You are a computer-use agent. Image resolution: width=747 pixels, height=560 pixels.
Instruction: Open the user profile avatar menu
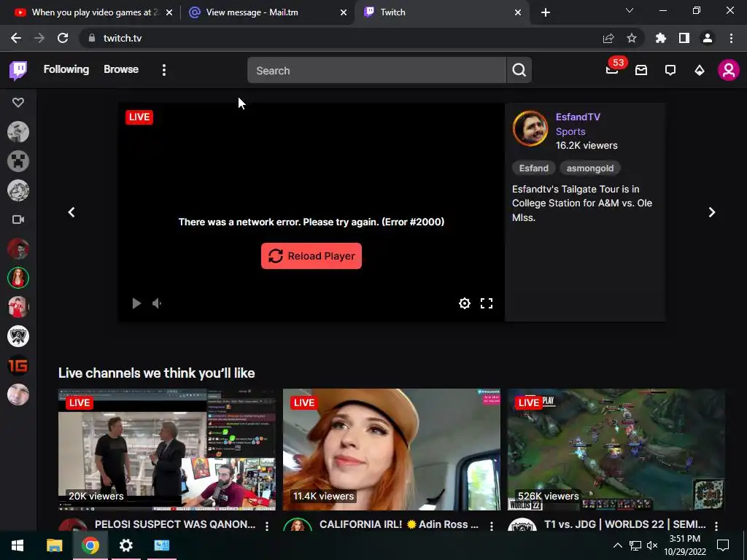tap(729, 70)
